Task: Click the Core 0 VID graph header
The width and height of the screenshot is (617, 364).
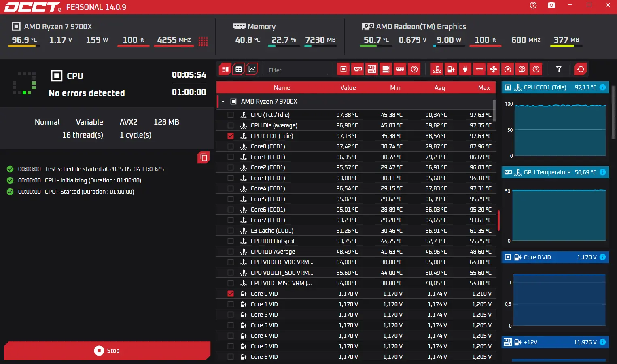Action: 555,257
